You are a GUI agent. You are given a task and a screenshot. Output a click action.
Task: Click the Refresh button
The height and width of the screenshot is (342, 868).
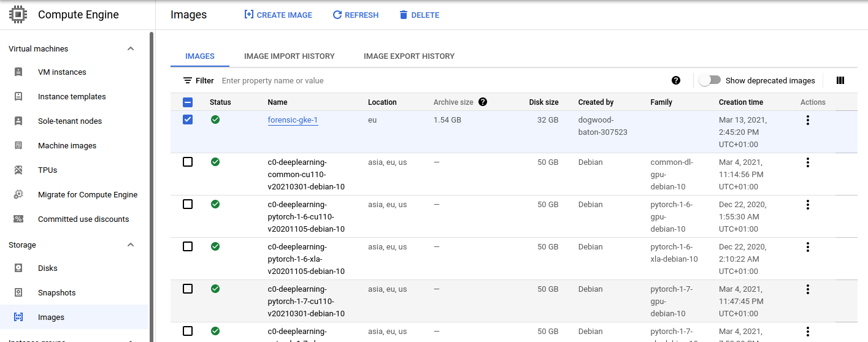356,15
